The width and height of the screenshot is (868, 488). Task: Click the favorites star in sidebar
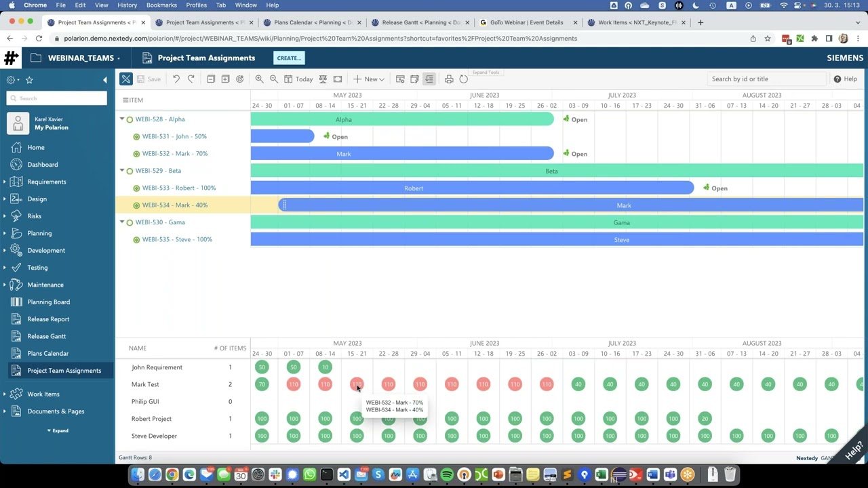29,80
